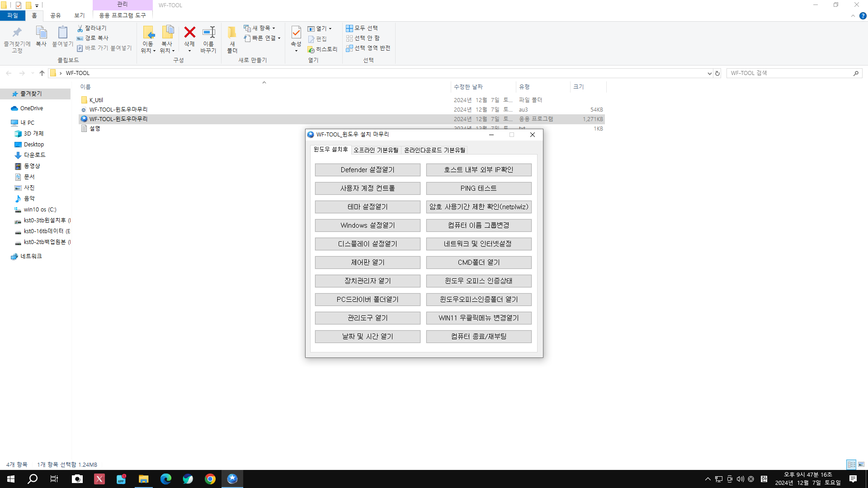The image size is (868, 488).
Task: Click the Copy ribbon icon
Action: click(41, 33)
